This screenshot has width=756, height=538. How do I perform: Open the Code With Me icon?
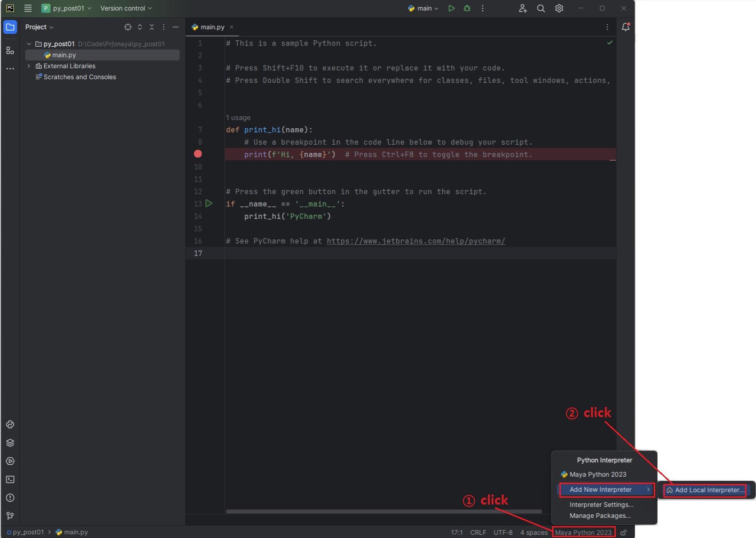(x=523, y=8)
